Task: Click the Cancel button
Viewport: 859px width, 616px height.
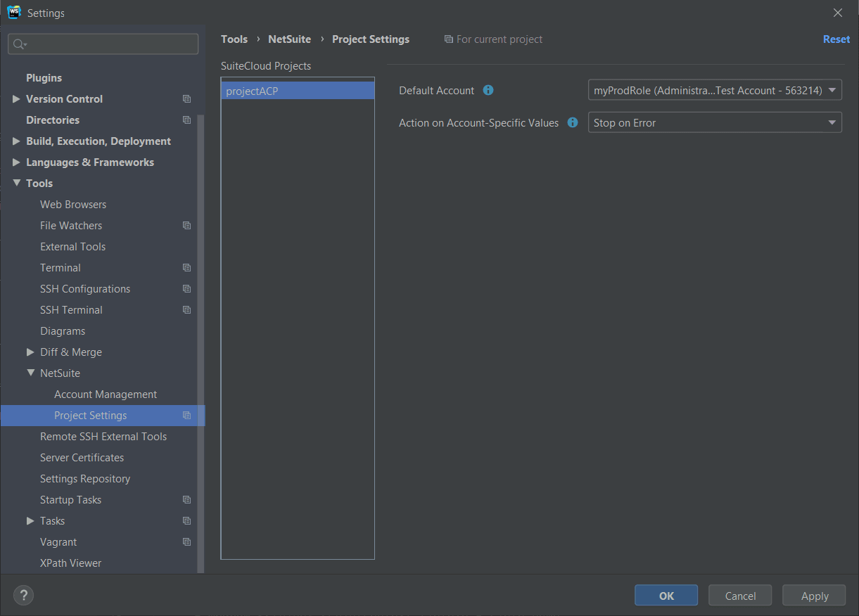Action: [740, 596]
